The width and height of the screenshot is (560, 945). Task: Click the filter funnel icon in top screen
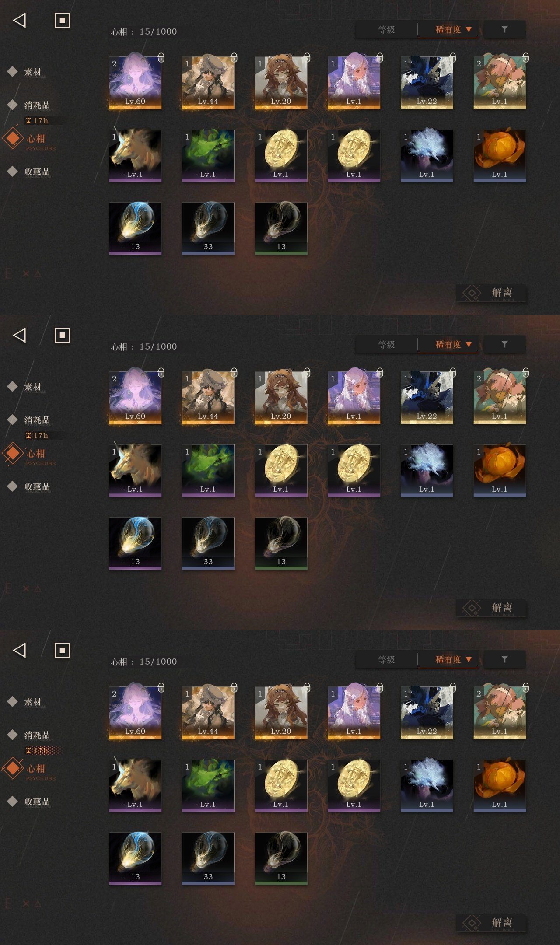pyautogui.click(x=504, y=29)
